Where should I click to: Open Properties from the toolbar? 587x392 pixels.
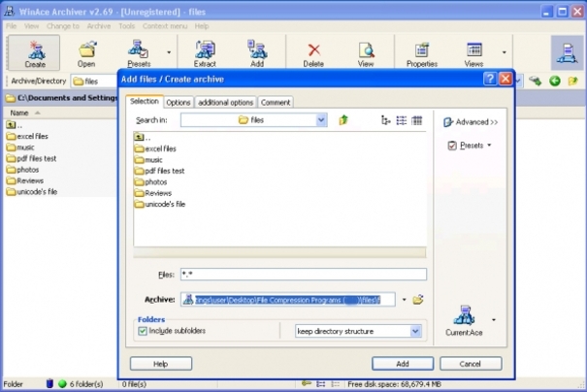point(422,52)
